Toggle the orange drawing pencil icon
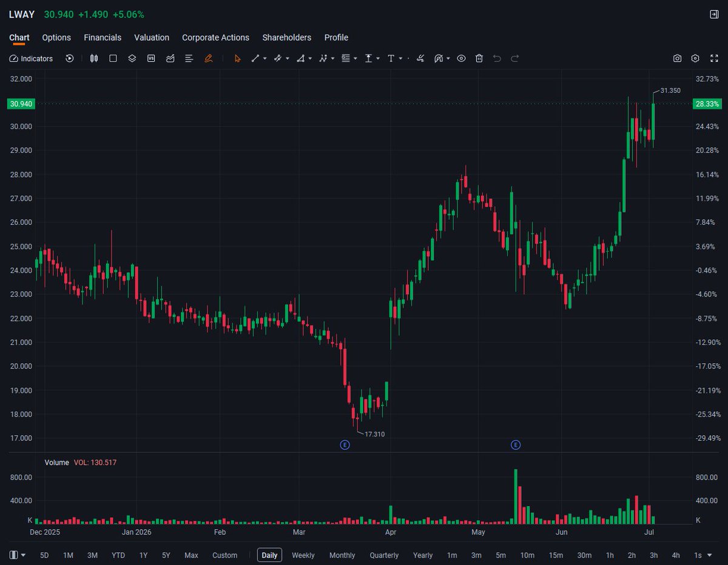This screenshot has height=565, width=728. 209,58
